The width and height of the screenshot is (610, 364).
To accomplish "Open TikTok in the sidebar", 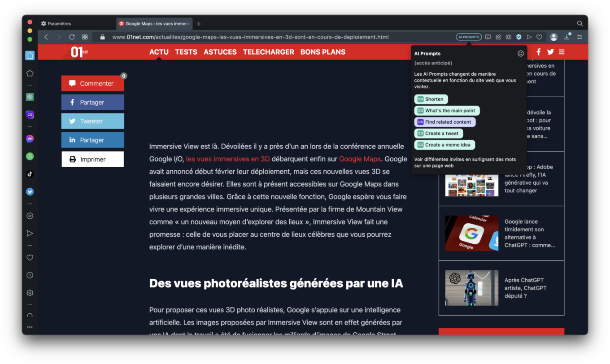I will [30, 174].
